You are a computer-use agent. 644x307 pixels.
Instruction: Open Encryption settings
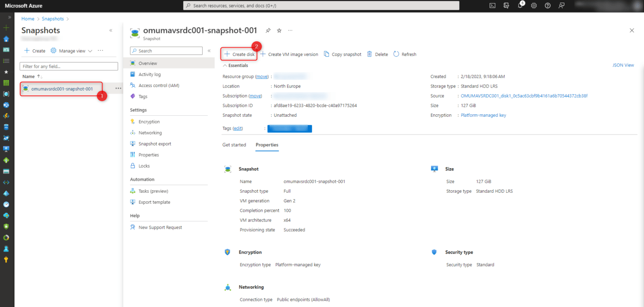point(148,121)
